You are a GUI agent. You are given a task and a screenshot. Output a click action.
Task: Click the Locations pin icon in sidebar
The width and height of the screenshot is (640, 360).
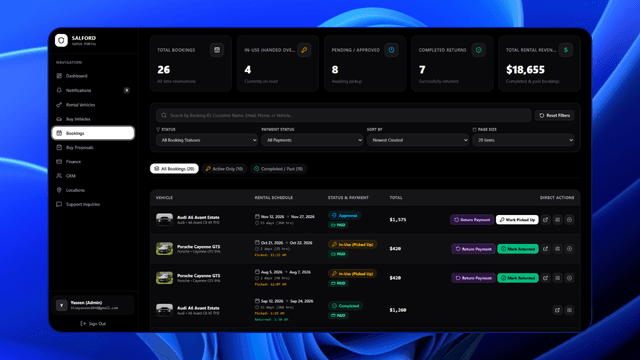pyautogui.click(x=59, y=190)
